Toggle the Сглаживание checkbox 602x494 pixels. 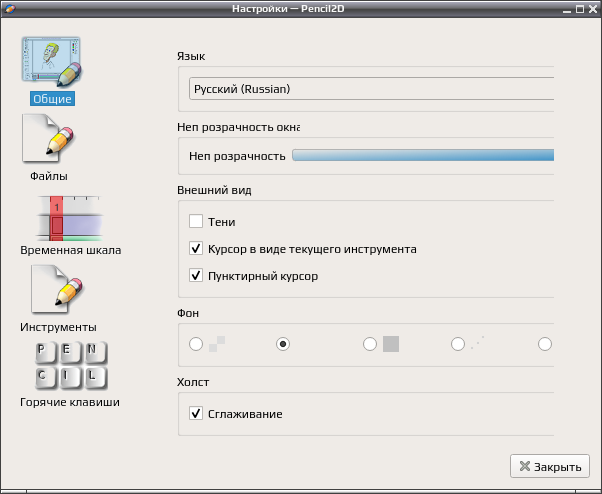196,413
